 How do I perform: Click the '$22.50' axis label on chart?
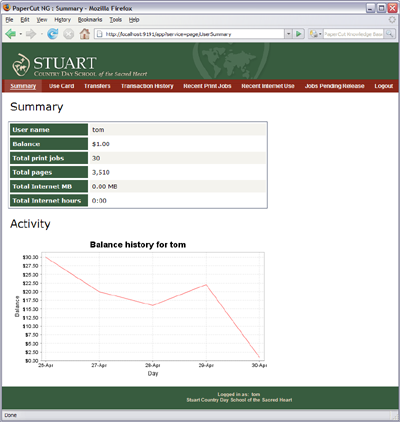click(30, 283)
